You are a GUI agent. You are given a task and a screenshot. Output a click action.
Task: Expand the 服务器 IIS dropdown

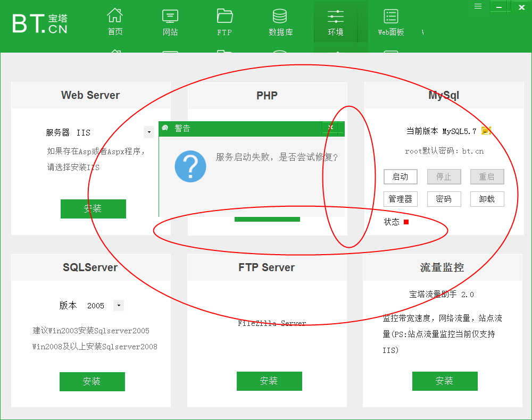(x=149, y=132)
